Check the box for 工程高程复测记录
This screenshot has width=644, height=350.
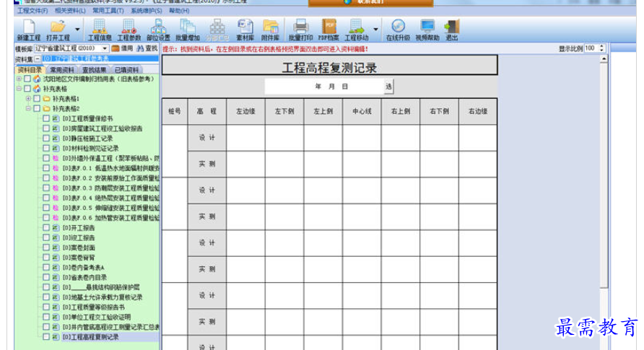point(46,337)
